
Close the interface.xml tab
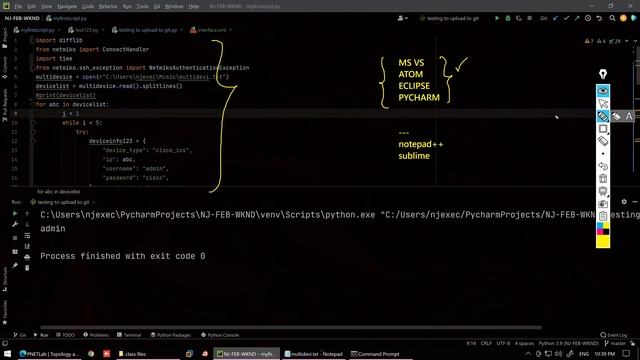tap(231, 30)
